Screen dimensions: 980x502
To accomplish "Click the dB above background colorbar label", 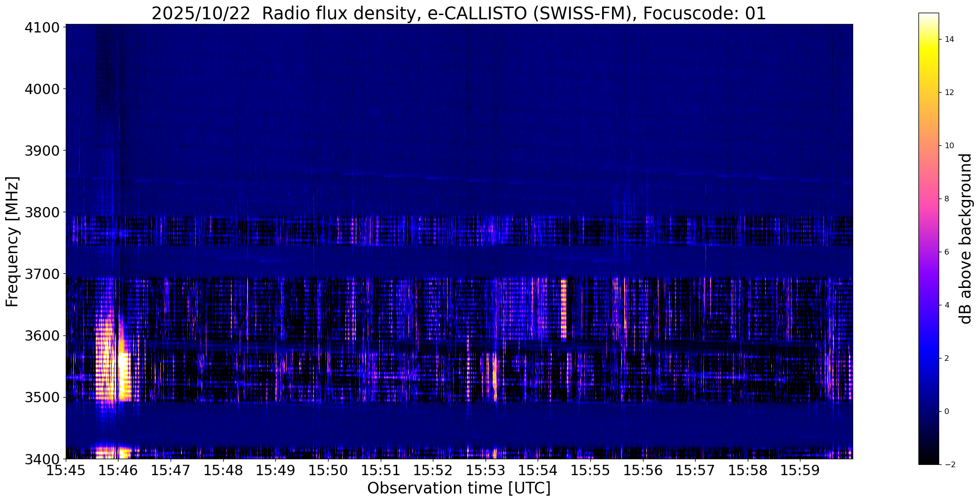I will [966, 239].
